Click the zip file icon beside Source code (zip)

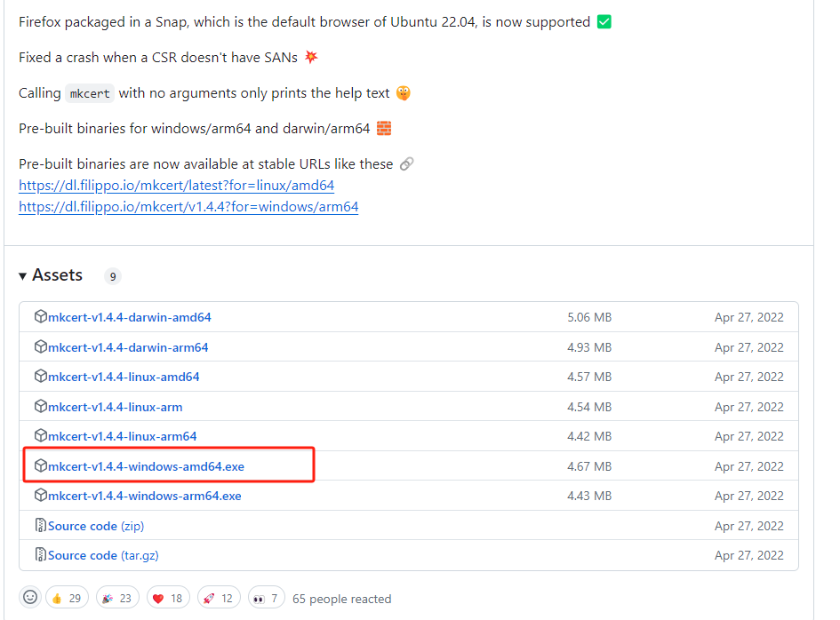(x=41, y=525)
